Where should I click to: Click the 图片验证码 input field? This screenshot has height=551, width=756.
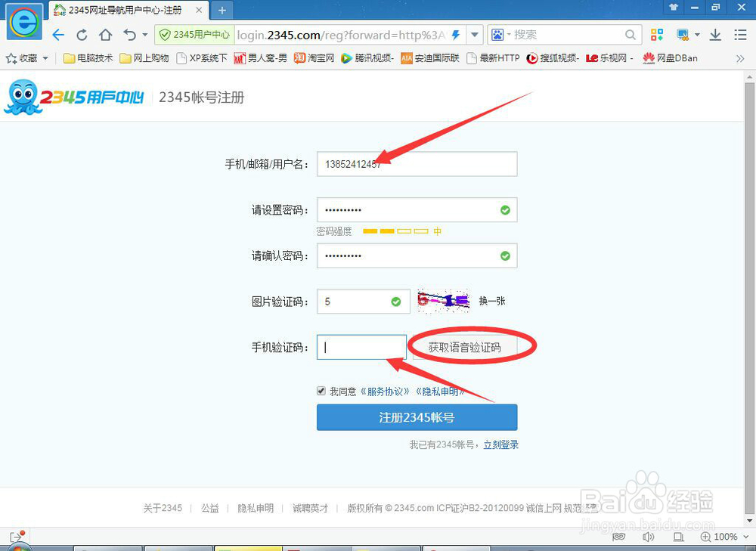pos(363,302)
